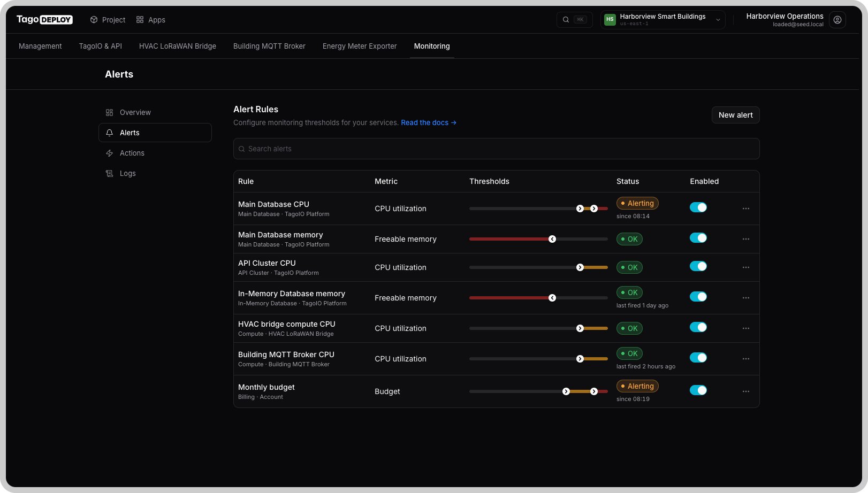This screenshot has height=493, width=868.
Task: Click Alerting status badge for Main Database CPU
Action: point(637,203)
